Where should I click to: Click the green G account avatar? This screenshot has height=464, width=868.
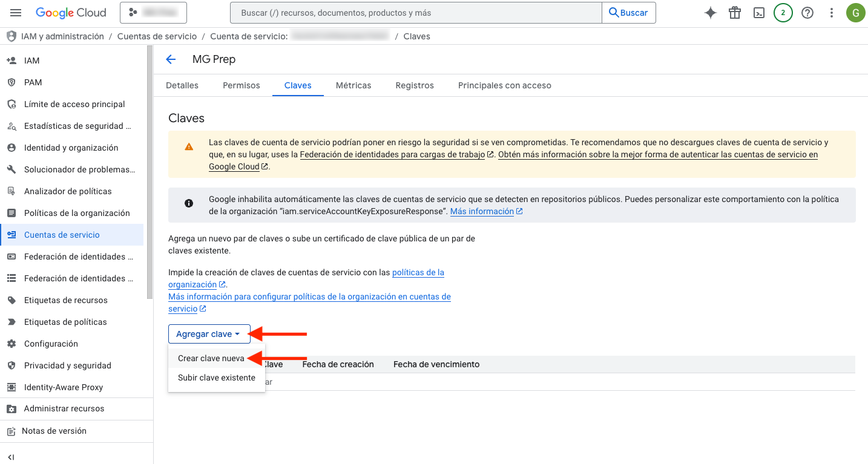855,13
